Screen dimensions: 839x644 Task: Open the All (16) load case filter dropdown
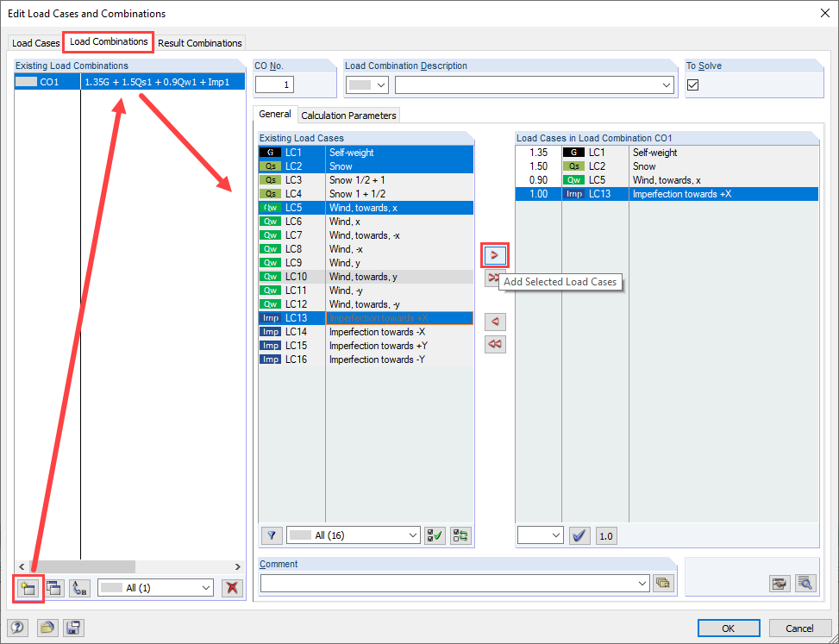353,535
